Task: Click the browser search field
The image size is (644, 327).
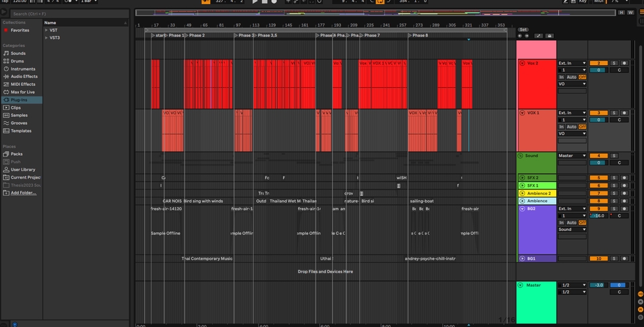Action: [x=69, y=13]
